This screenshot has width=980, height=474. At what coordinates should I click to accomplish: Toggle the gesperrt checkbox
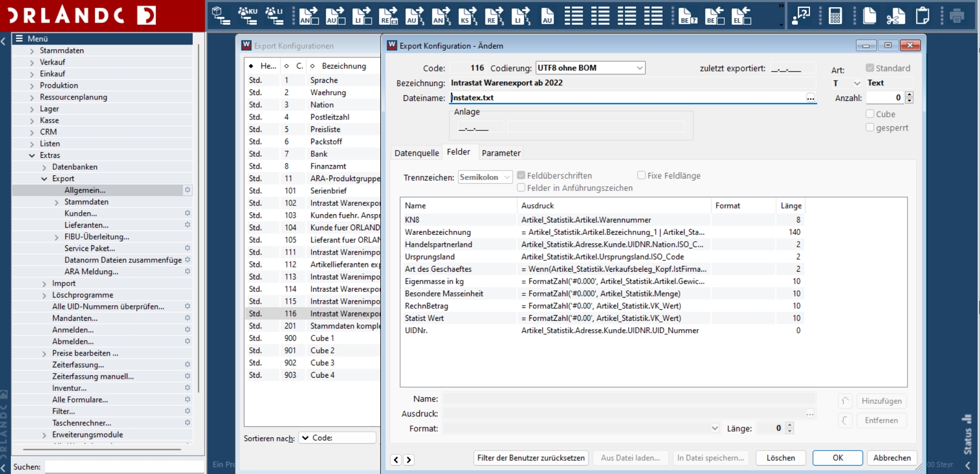click(x=870, y=127)
